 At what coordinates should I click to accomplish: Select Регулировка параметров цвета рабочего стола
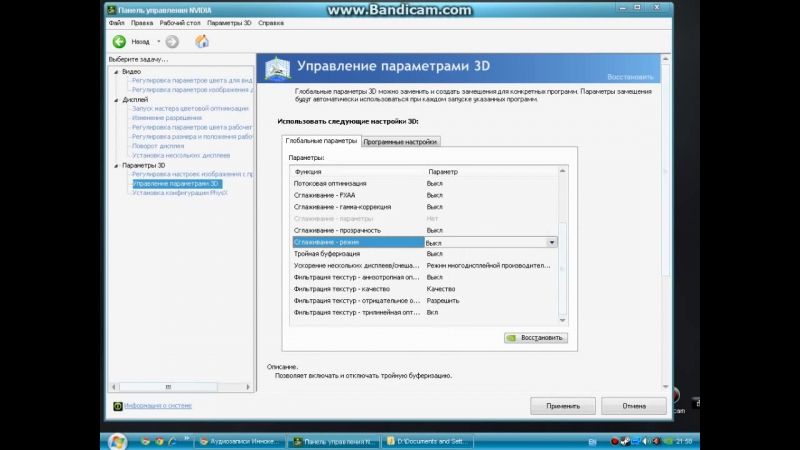[x=192, y=128]
